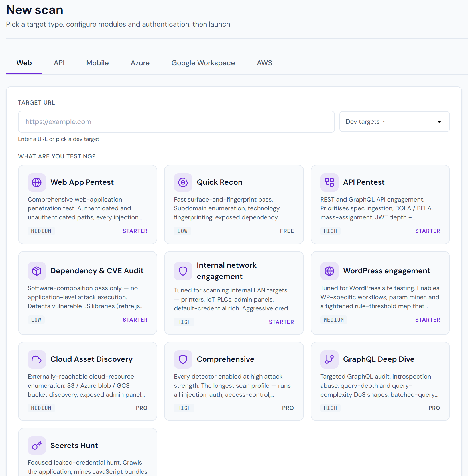Image resolution: width=468 pixels, height=476 pixels.
Task: Choose Internal network engagement profile title
Action: [x=227, y=271]
